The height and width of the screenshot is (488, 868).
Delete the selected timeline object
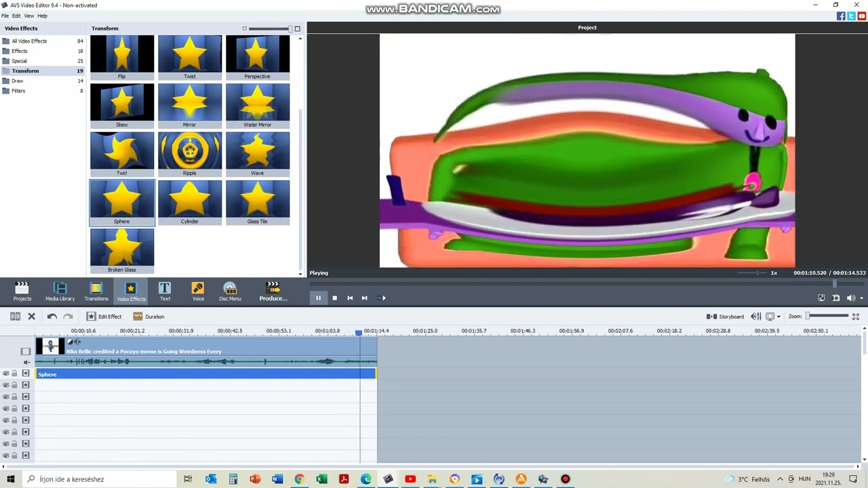click(31, 317)
